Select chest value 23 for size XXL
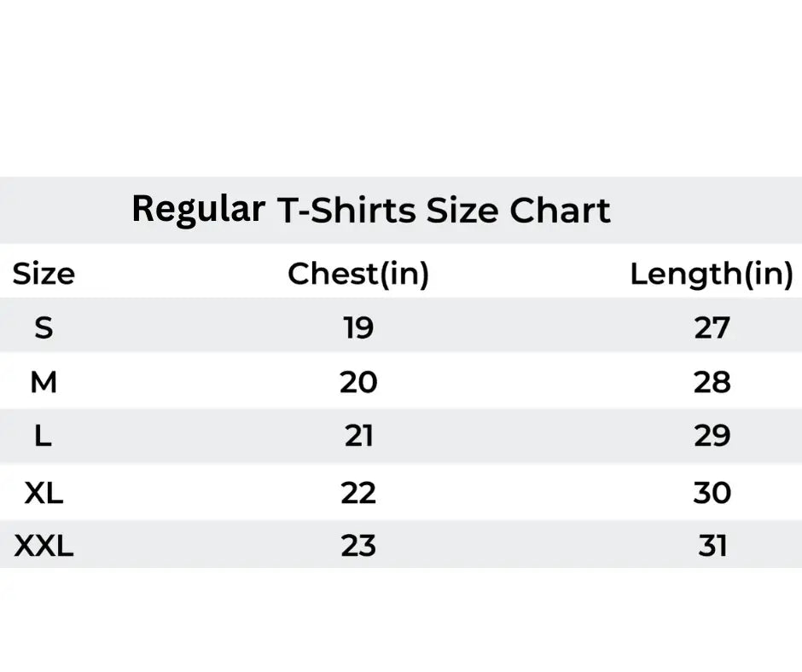The width and height of the screenshot is (802, 672). point(358,546)
